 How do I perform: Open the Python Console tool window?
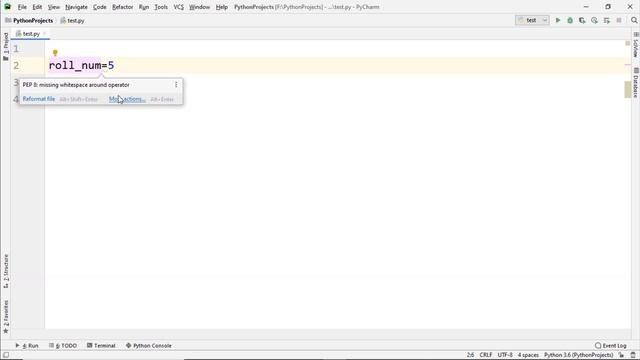[149, 345]
